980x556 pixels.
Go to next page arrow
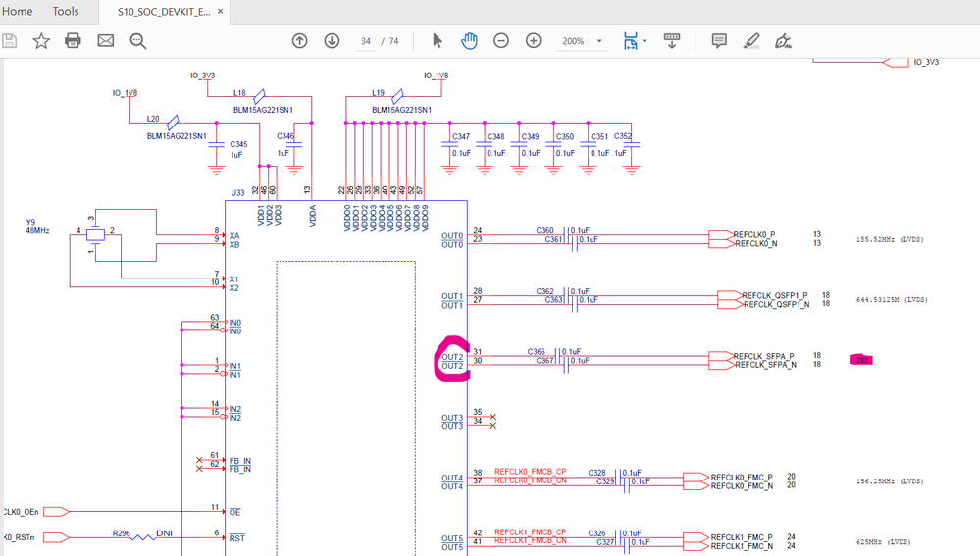(x=332, y=41)
